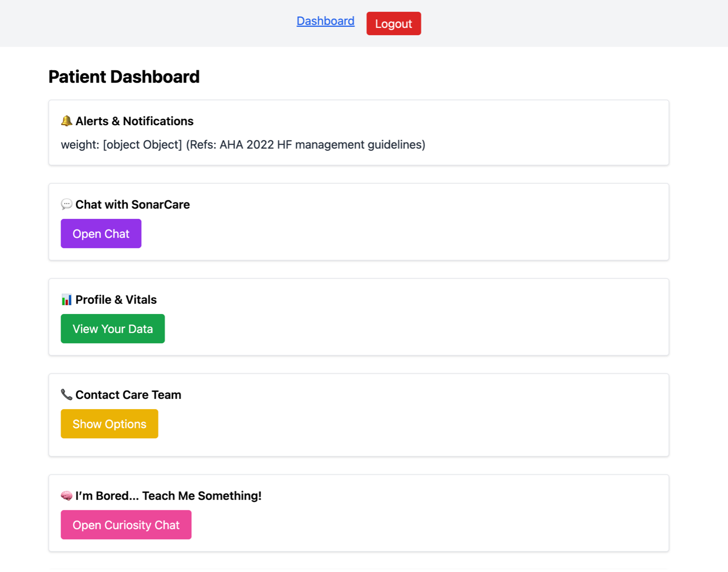Viewport: 728px width, 572px height.
Task: Click the Profile & Vitals heading
Action: click(116, 300)
